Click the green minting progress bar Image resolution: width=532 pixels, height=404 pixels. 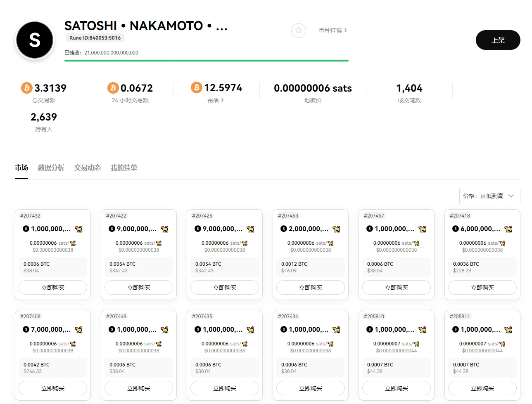(x=206, y=61)
